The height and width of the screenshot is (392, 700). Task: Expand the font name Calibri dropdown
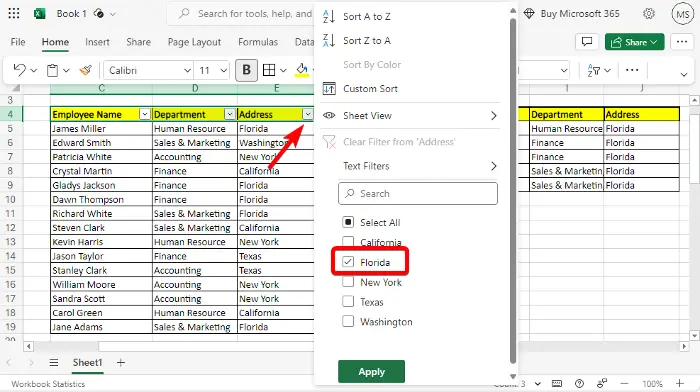coord(188,71)
